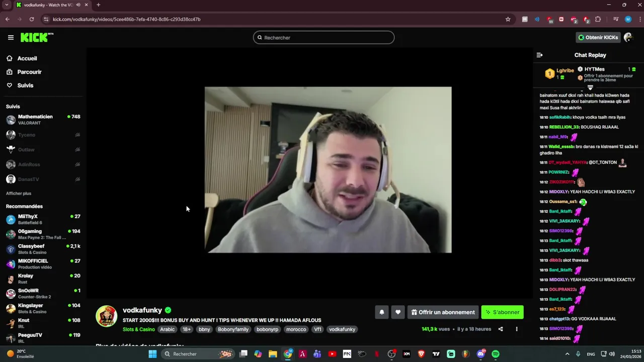Click sofikRabiih username in chat
The image size is (644, 362).
(x=560, y=117)
